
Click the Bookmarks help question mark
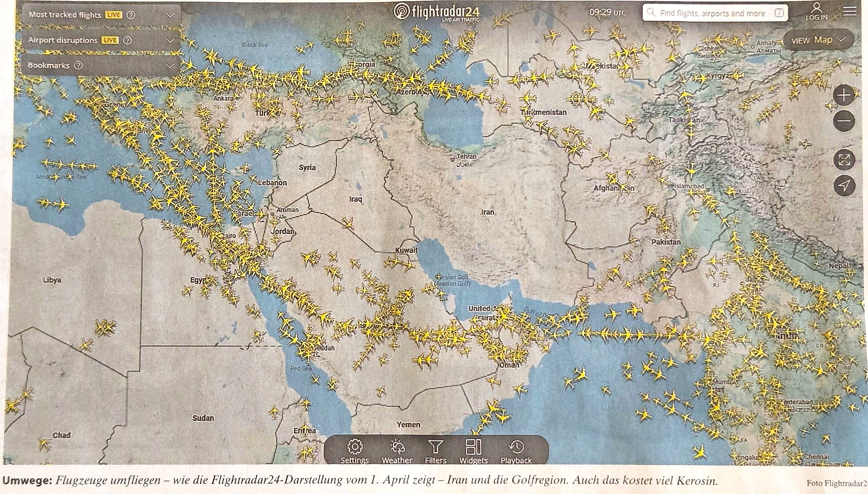79,66
